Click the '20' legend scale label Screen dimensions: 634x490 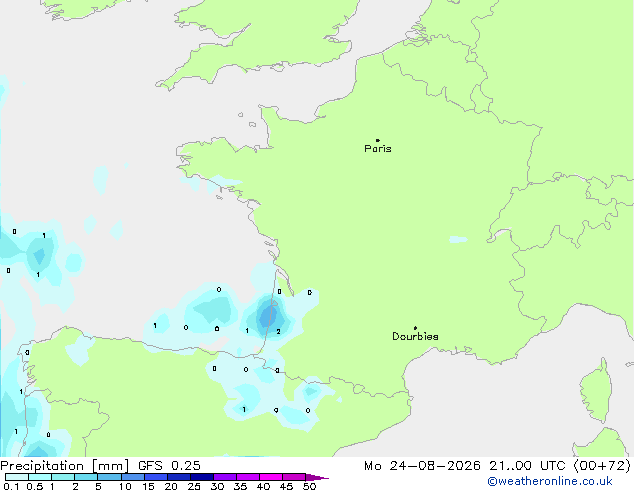pos(171,486)
